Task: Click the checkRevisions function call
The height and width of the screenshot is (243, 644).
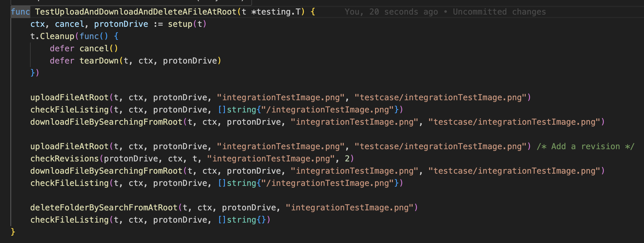Action: (x=64, y=159)
